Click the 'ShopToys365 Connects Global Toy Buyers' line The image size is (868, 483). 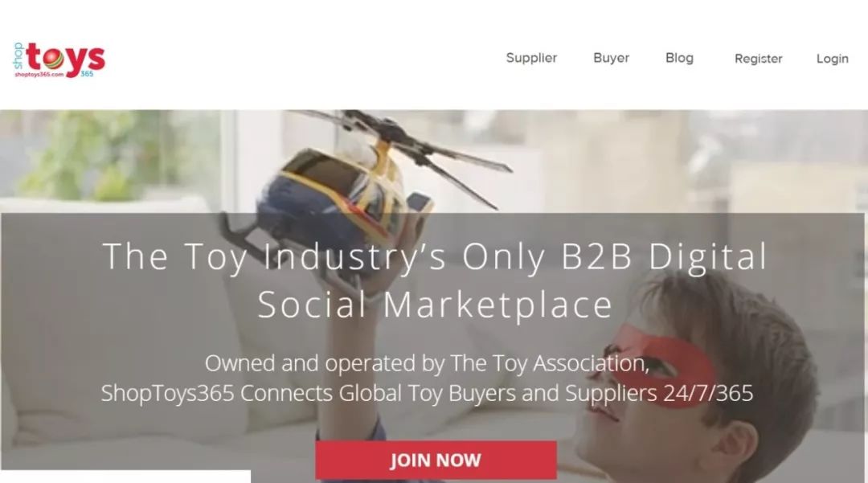[427, 393]
